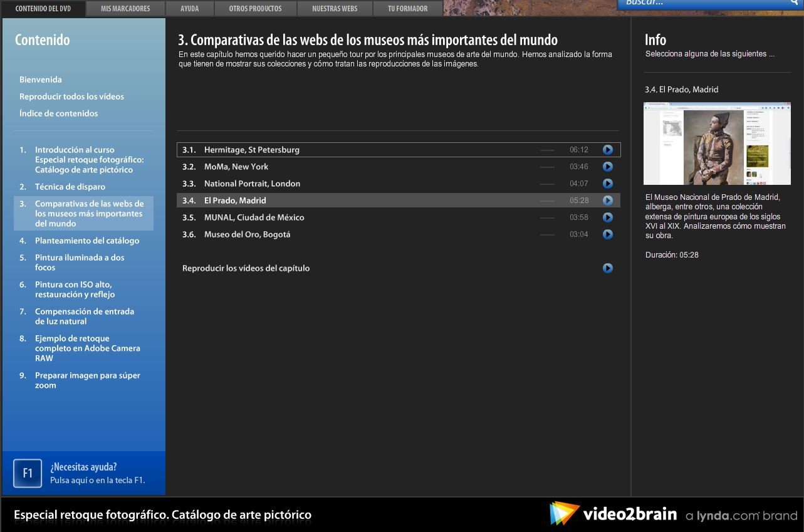The height and width of the screenshot is (532, 804).
Task: Click the 3.4. El Prado, Madrid info title
Action: point(682,90)
